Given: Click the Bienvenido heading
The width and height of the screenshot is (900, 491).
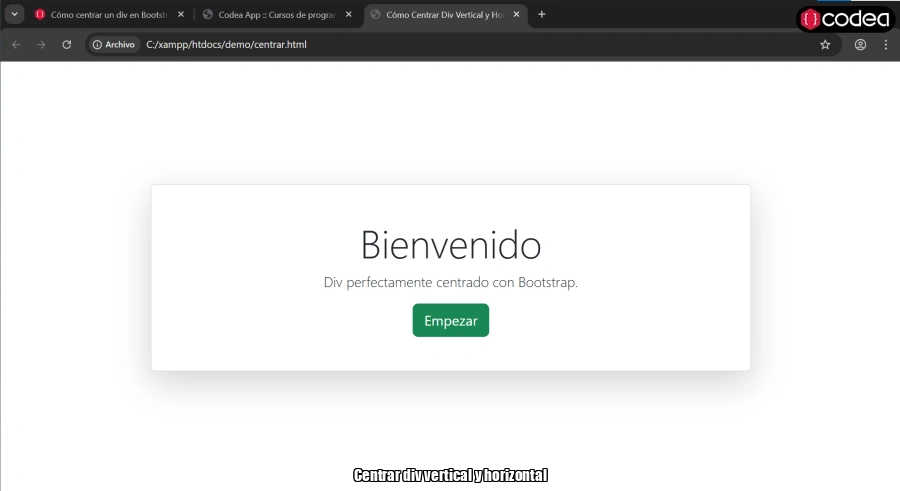Looking at the screenshot, I should 450,245.
